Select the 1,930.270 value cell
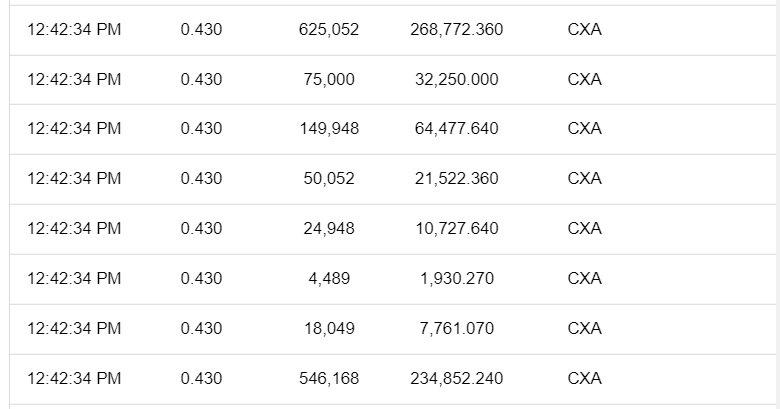 [456, 279]
